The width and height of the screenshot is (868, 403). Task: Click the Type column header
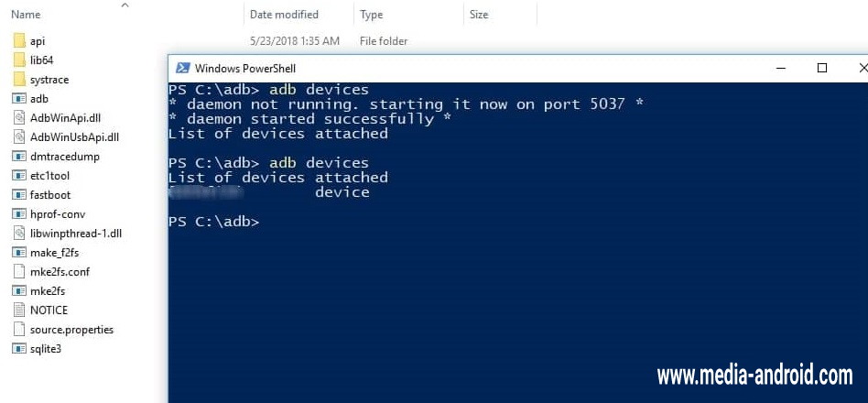coord(372,15)
